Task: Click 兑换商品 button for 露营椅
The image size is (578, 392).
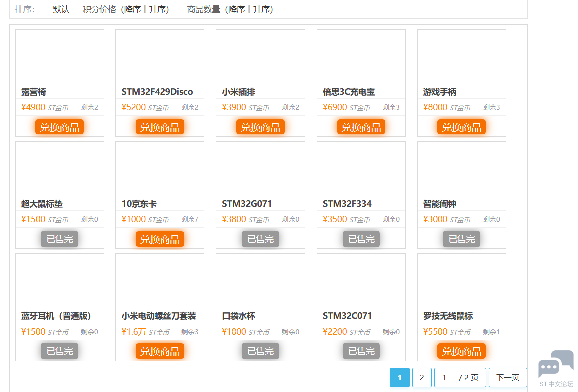Action: 59,127
